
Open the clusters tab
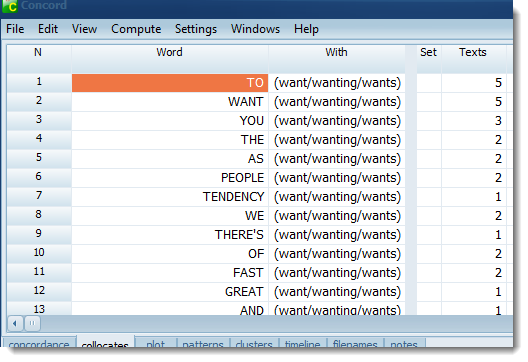tap(254, 343)
